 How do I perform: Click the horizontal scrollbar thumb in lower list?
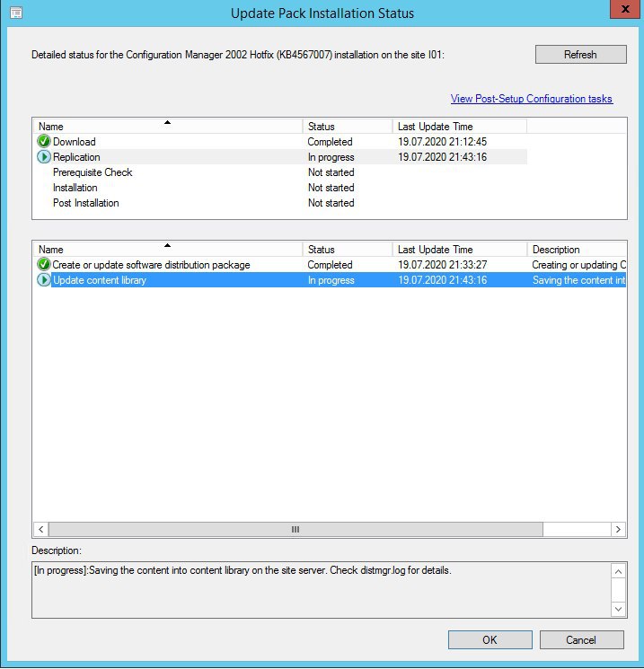(x=296, y=529)
